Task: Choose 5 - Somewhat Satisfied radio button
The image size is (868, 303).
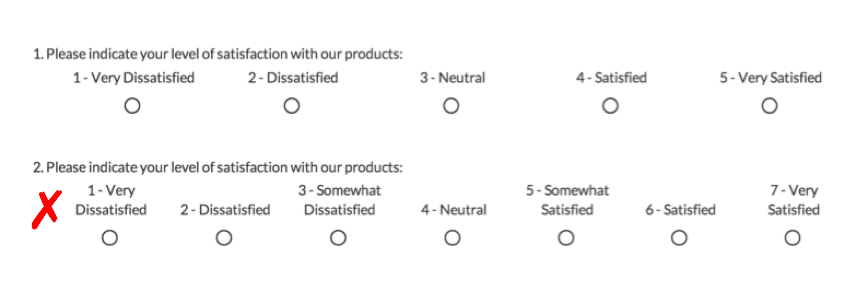Action: tap(566, 238)
